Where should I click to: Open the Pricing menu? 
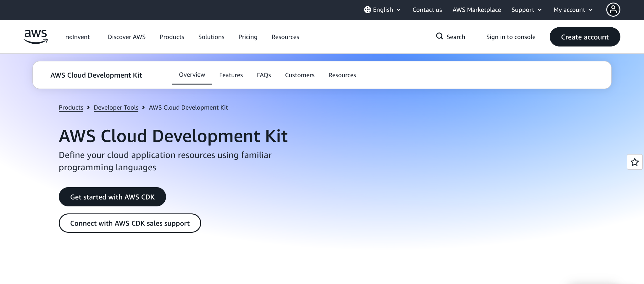point(248,37)
